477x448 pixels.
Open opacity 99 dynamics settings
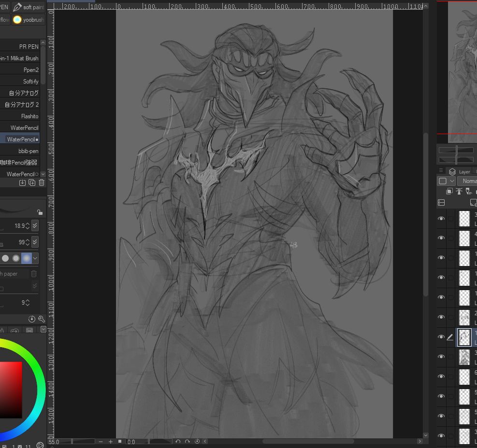[35, 242]
